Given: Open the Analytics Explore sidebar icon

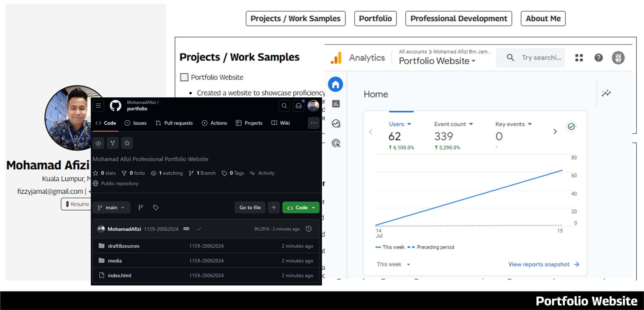Looking at the screenshot, I should [336, 123].
